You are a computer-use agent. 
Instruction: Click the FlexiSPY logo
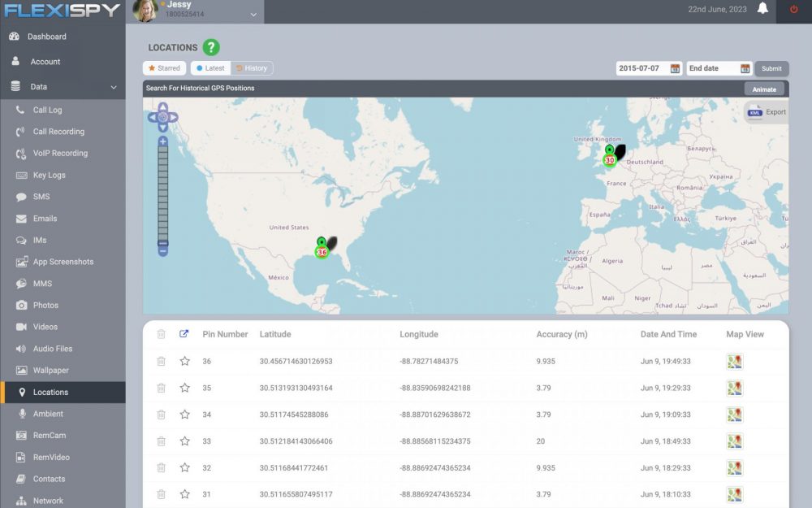coord(63,11)
